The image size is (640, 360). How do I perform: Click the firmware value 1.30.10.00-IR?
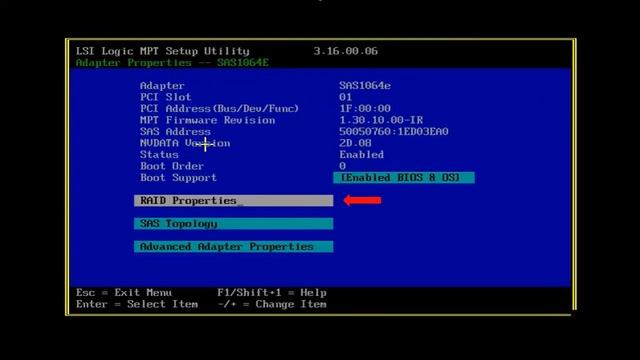(x=381, y=120)
